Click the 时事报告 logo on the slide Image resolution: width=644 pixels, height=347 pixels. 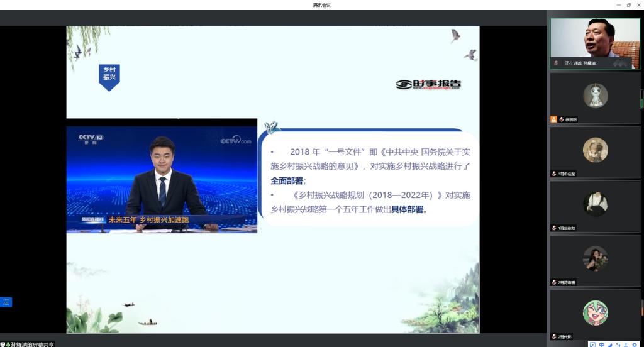click(428, 84)
